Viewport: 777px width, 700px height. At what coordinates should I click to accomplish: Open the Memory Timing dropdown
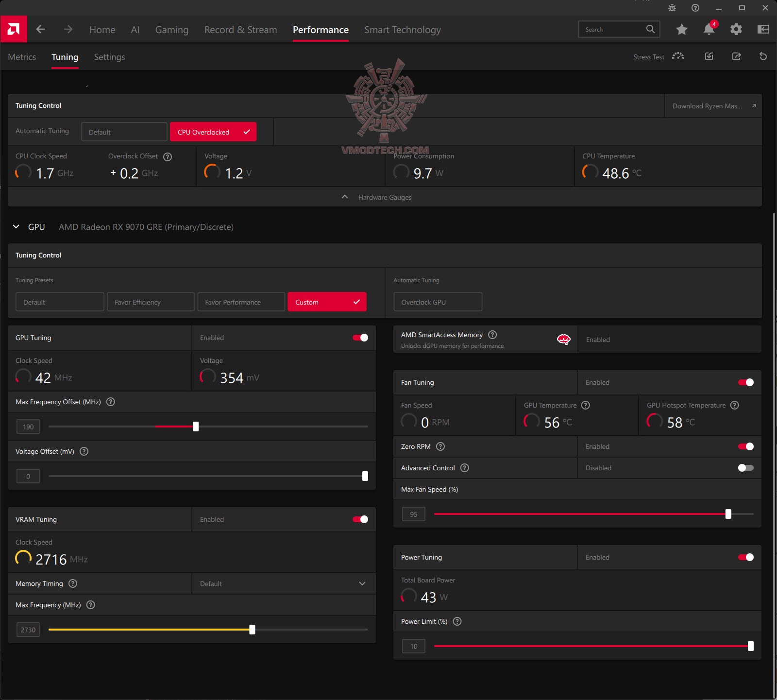pyautogui.click(x=284, y=583)
